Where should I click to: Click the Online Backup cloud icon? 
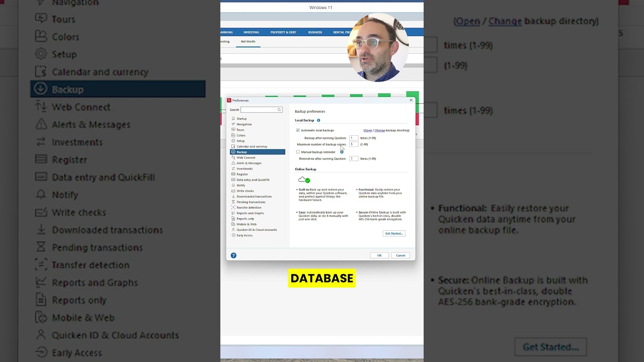pos(304,179)
